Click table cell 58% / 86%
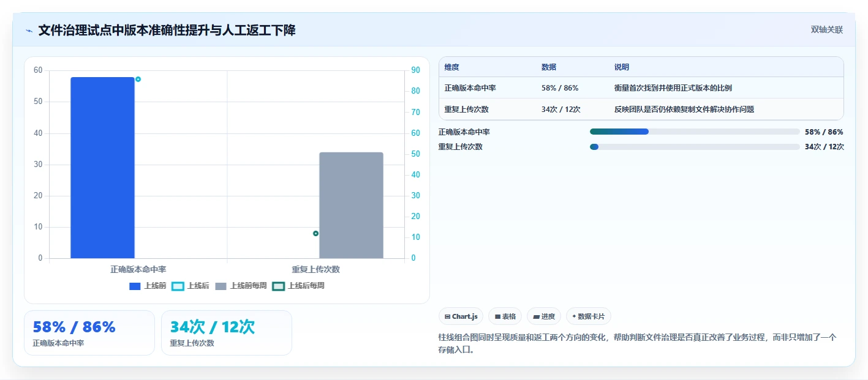This screenshot has height=380, width=868. pos(560,88)
